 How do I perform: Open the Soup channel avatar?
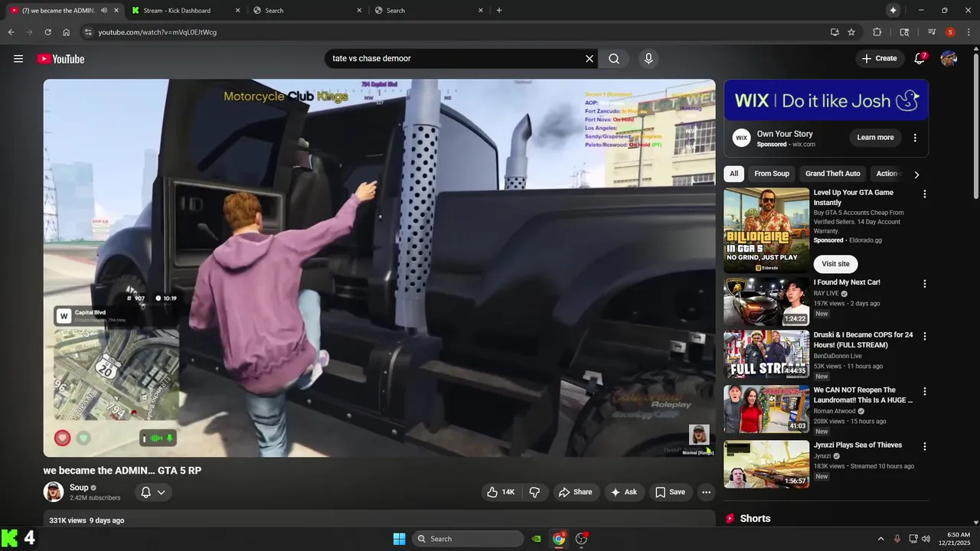point(54,492)
